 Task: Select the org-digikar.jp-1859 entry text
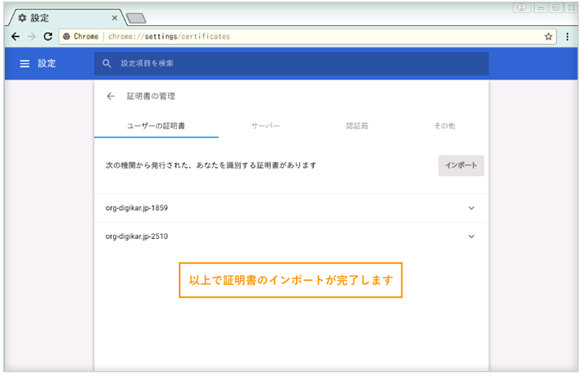tap(137, 208)
